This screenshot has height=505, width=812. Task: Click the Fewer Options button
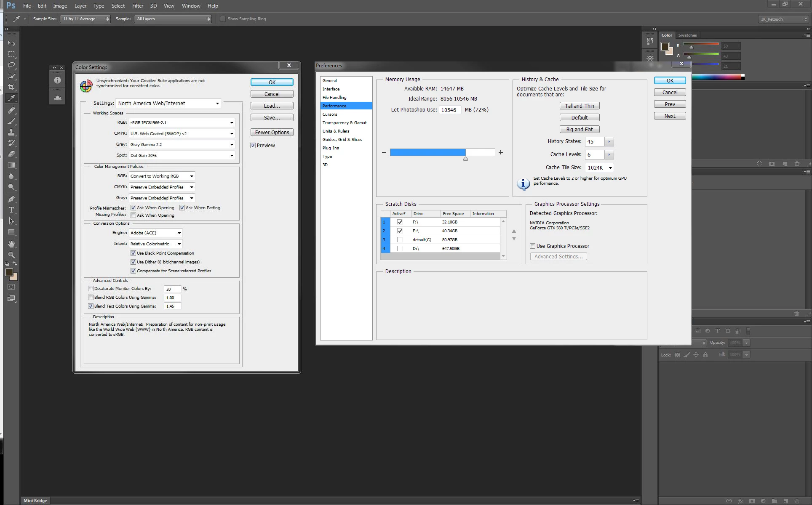tap(272, 132)
